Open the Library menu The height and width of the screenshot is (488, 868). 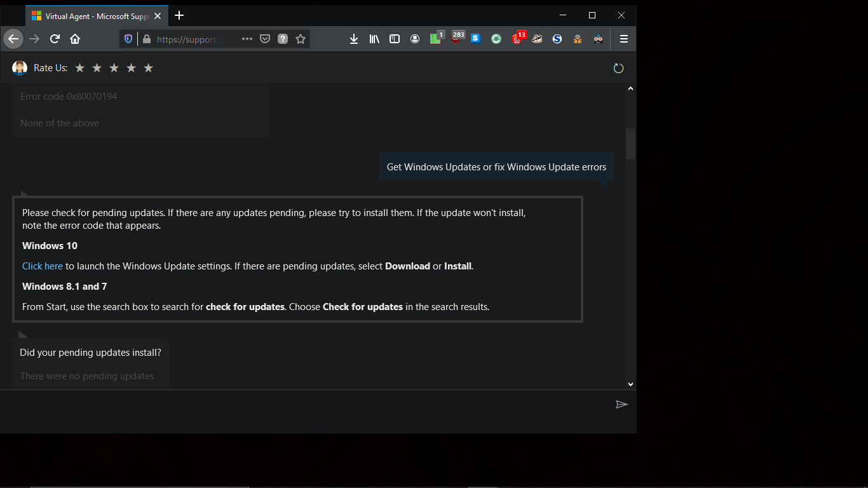point(374,39)
